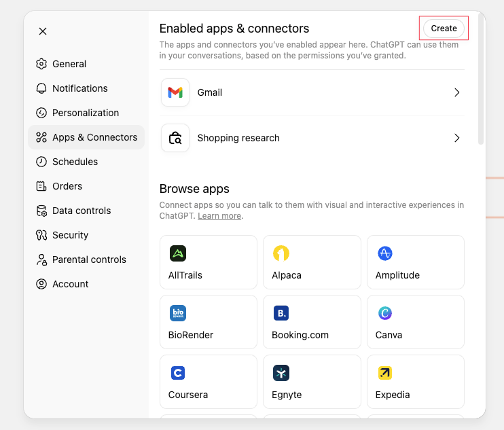Open the Parental controls section
Viewport: 504px width, 430px height.
[89, 259]
